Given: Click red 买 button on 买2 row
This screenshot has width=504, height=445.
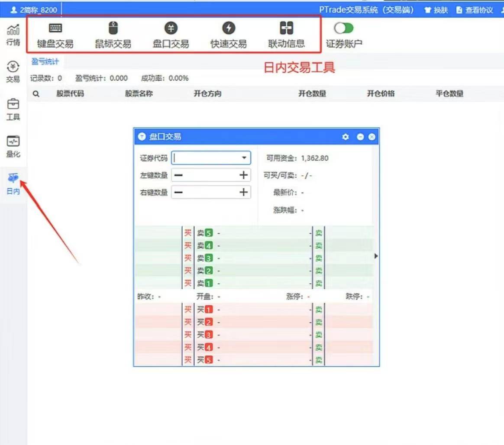Looking at the screenshot, I should click(x=188, y=322).
